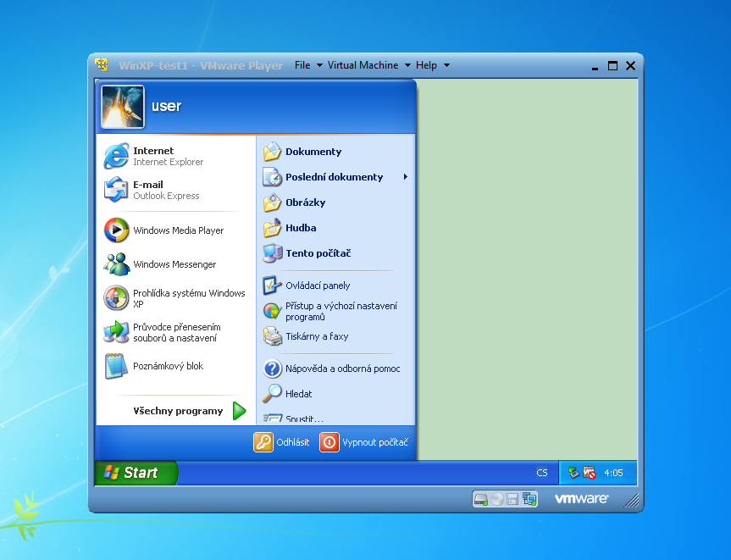Click the Poslední dokumenty icon
Viewport: 731px width, 560px height.
pos(272,177)
